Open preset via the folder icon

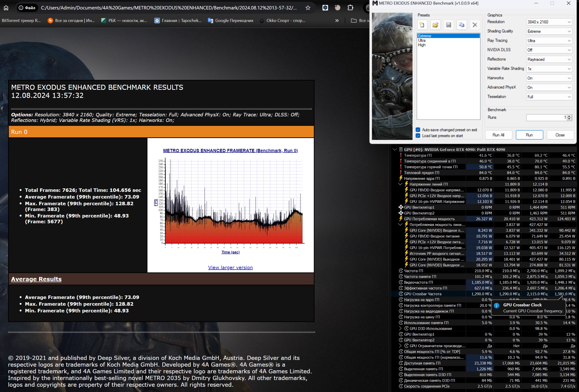click(x=435, y=25)
